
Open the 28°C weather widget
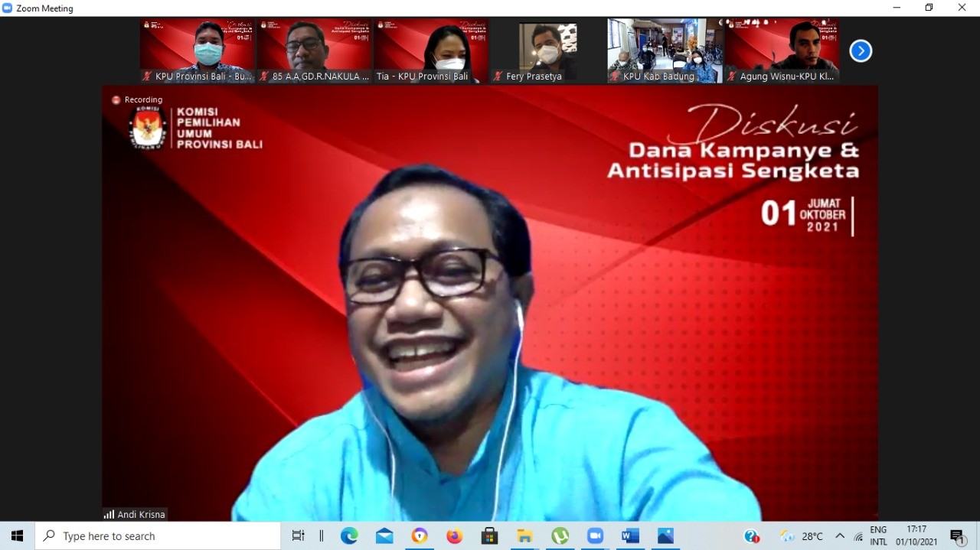[x=802, y=536]
